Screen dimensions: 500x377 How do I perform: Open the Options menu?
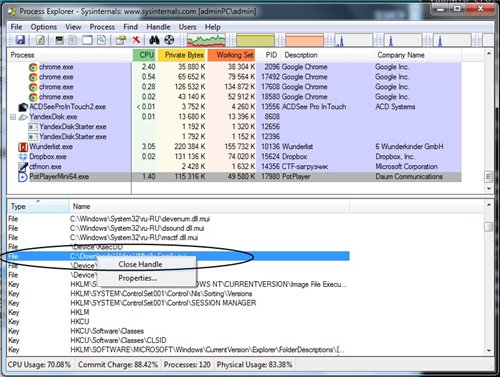[x=44, y=27]
